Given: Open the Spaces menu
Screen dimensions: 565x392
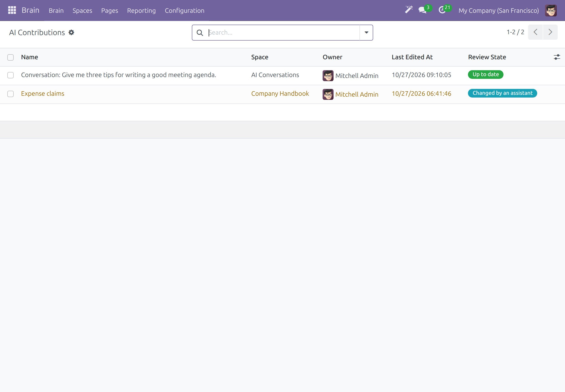Looking at the screenshot, I should (x=82, y=10).
